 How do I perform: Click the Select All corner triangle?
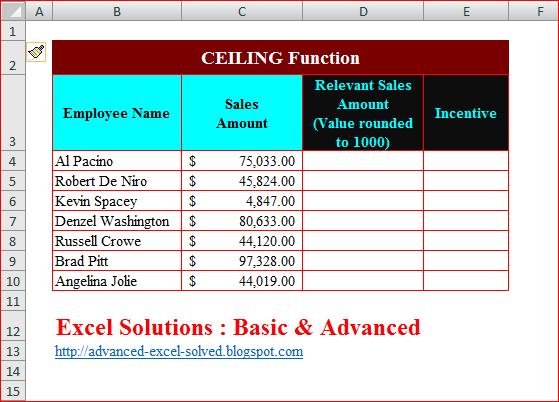pyautogui.click(x=13, y=11)
